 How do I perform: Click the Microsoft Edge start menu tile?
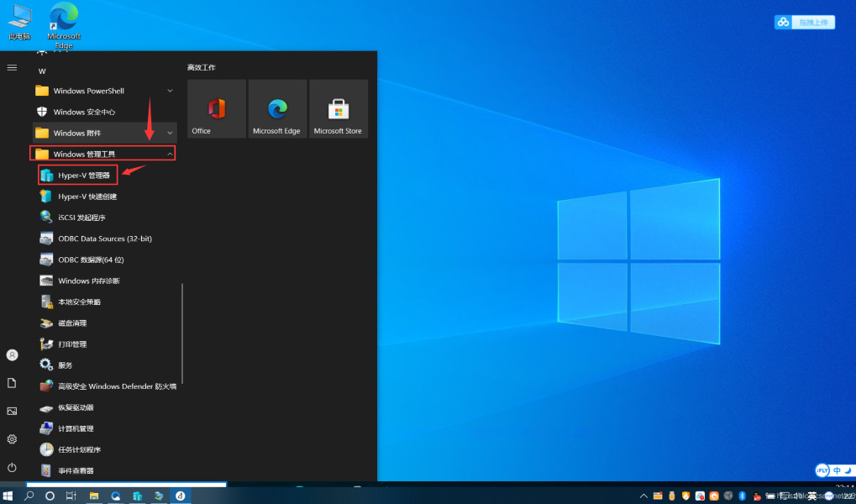[276, 109]
